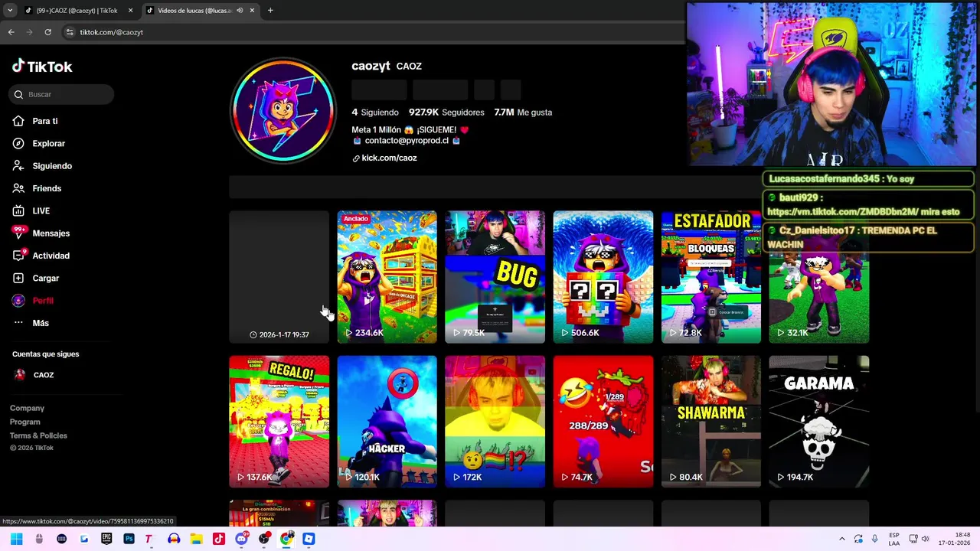Open Photoshop from the taskbar

coord(129,539)
